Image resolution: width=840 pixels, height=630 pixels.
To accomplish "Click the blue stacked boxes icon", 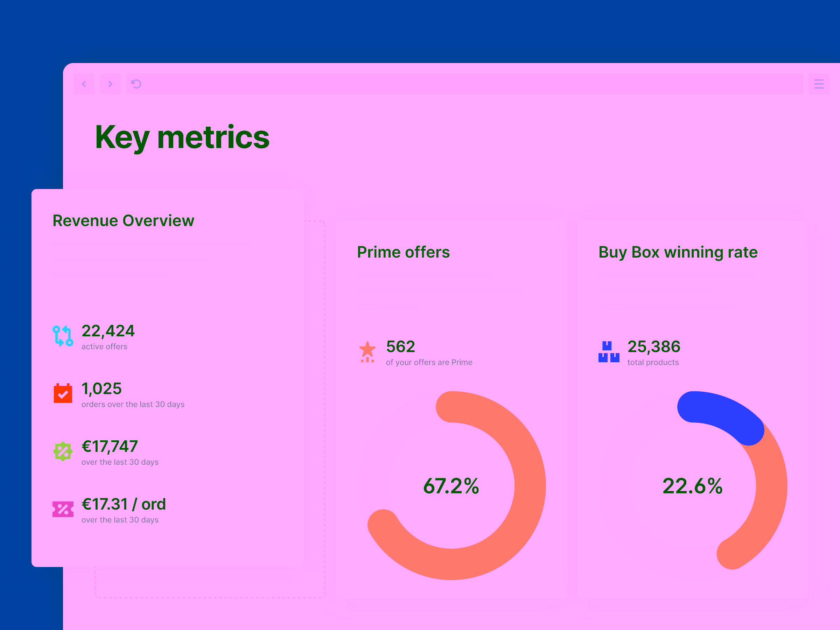I will [609, 351].
